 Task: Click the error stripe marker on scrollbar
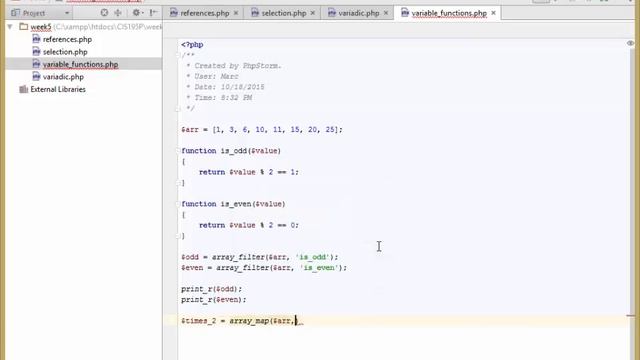click(x=631, y=316)
